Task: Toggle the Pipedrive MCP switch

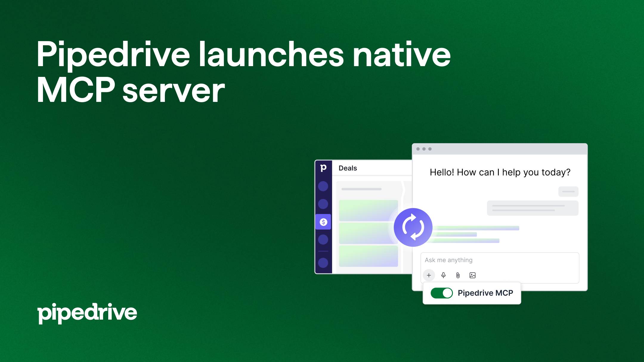Action: 442,293
